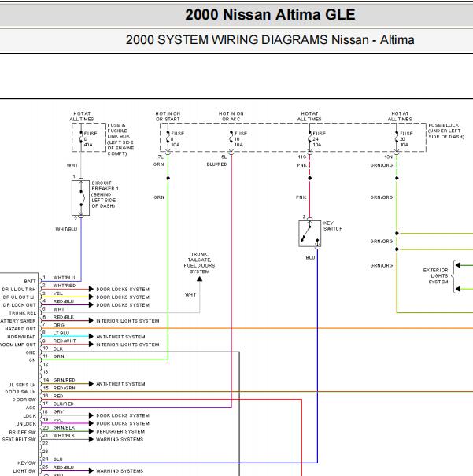Click the 'DOOR SW LH' pin label
Image resolution: width=473 pixels, height=476 pixels.
[20, 392]
